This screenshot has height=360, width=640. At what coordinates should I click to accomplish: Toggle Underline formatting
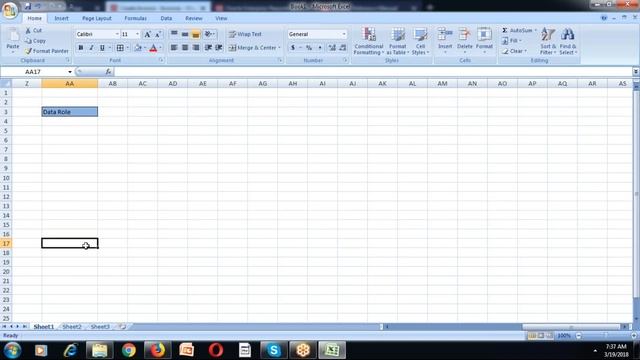(x=102, y=48)
